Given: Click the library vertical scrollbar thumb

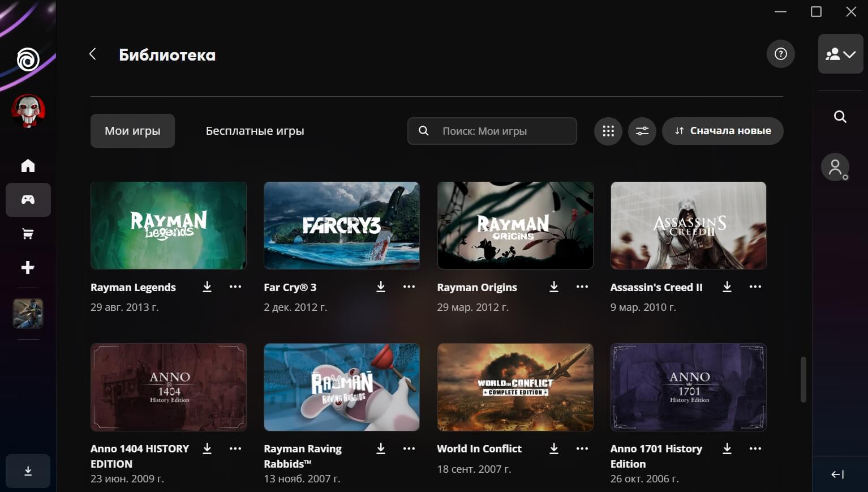Looking at the screenshot, I should (x=803, y=379).
